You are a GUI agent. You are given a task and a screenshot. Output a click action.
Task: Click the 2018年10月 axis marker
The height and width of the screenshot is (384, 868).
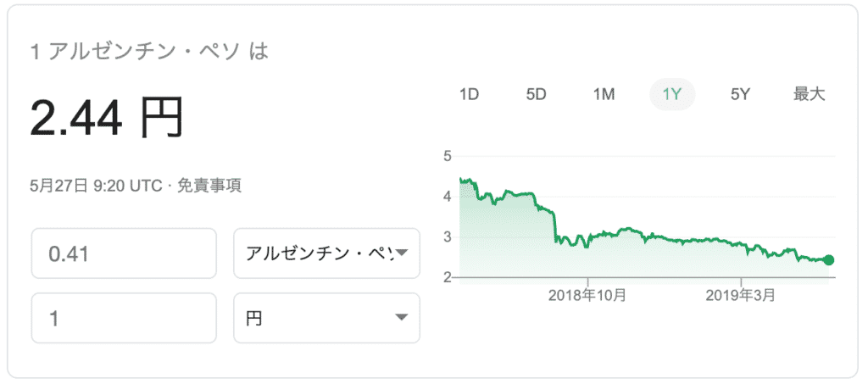587,296
